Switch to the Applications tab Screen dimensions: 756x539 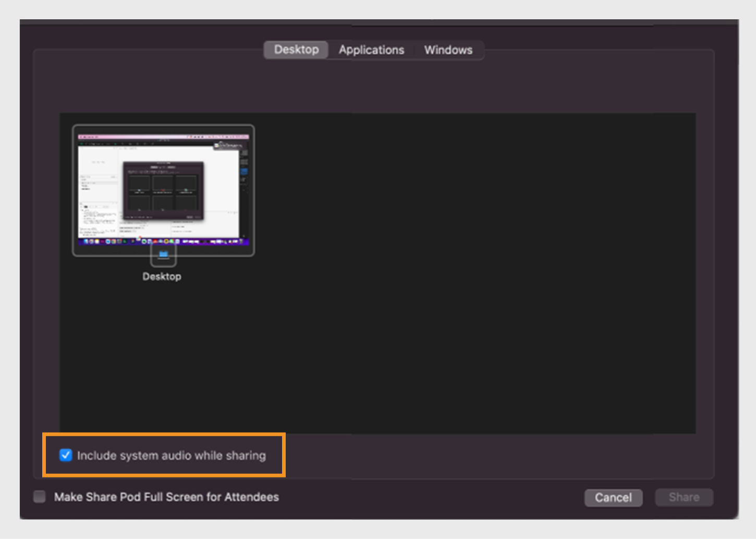pos(371,50)
